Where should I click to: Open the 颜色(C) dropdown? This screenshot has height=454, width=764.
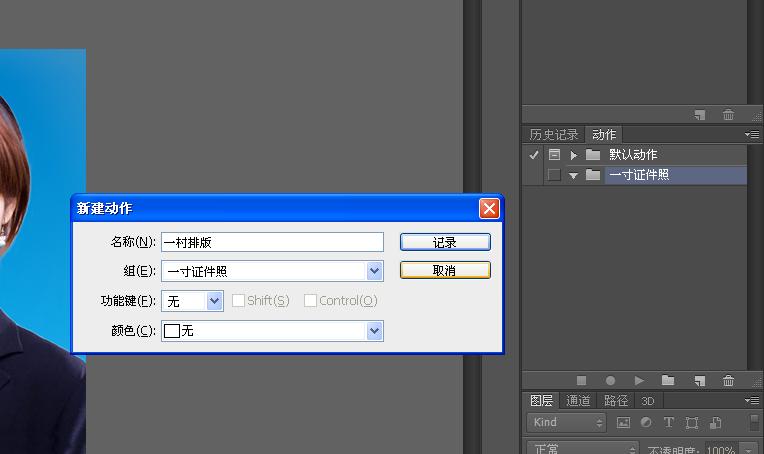click(x=374, y=331)
